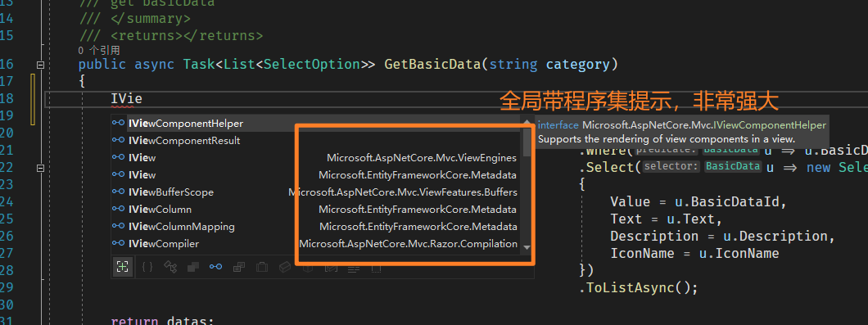
Task: Click the completion list scrollbar down arrow
Action: pos(527,248)
